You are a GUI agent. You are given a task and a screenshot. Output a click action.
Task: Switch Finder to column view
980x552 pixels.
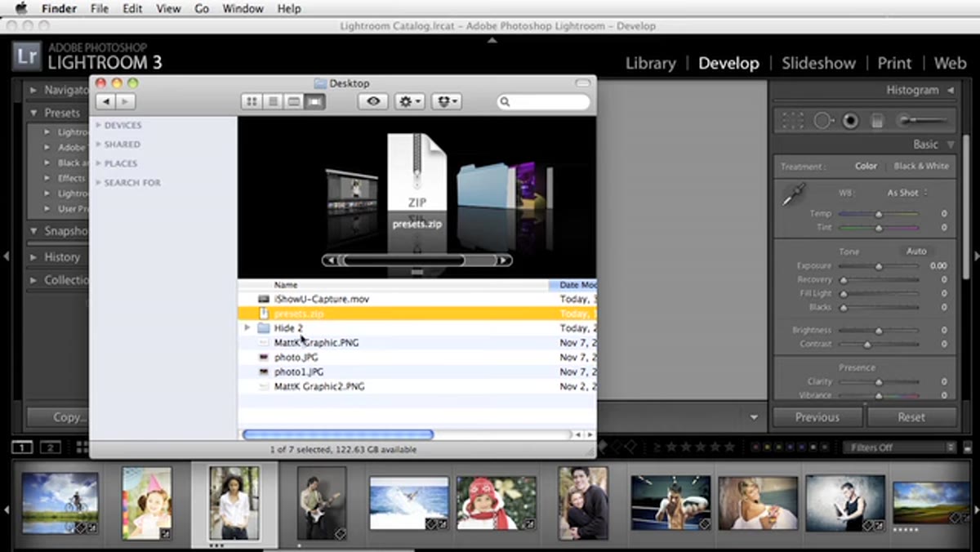(x=293, y=101)
